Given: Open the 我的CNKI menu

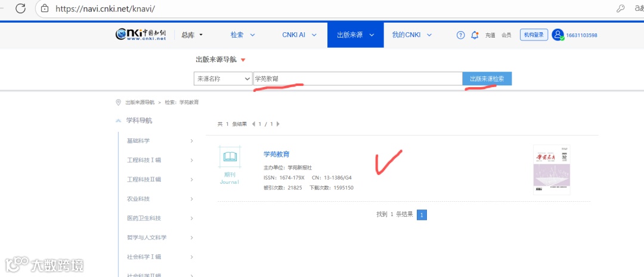Looking at the screenshot, I should tap(412, 35).
